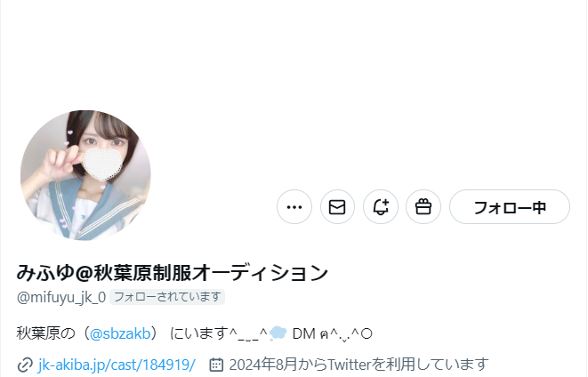Click the gift box icon

click(423, 207)
